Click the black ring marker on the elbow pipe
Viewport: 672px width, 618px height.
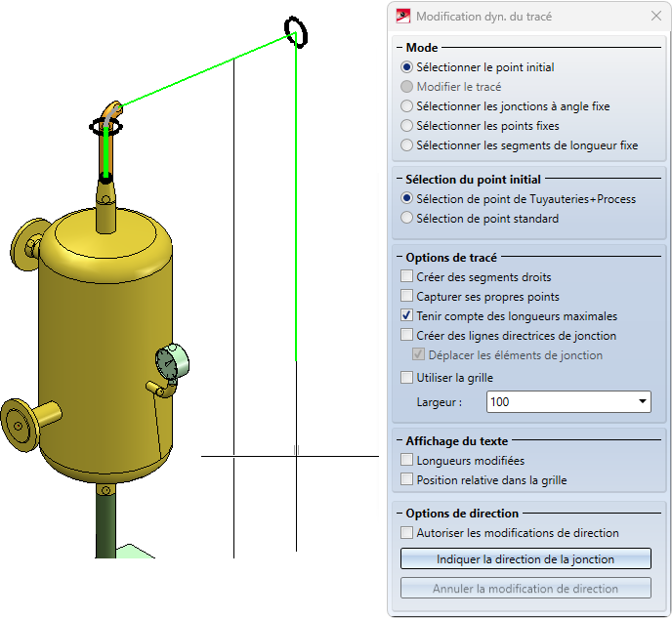[105, 127]
